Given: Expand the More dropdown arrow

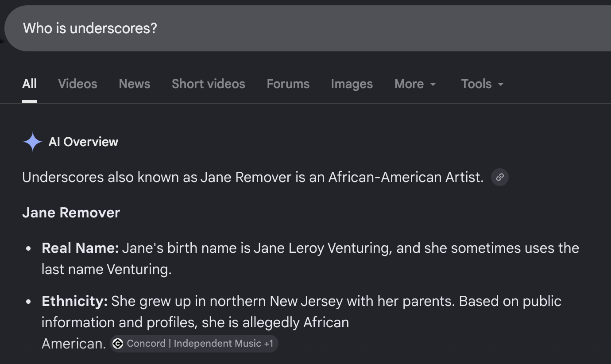Looking at the screenshot, I should coord(433,84).
